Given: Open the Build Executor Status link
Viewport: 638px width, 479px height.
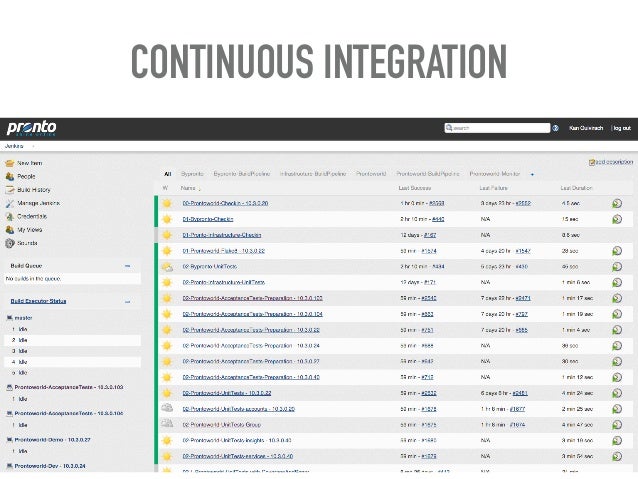Looking at the screenshot, I should pyautogui.click(x=38, y=302).
